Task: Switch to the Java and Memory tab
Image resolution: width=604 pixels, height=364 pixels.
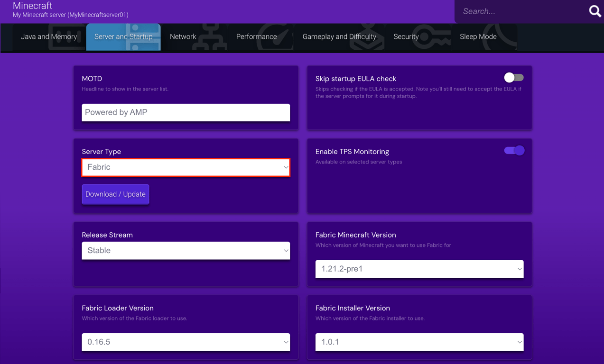Action: pos(49,36)
